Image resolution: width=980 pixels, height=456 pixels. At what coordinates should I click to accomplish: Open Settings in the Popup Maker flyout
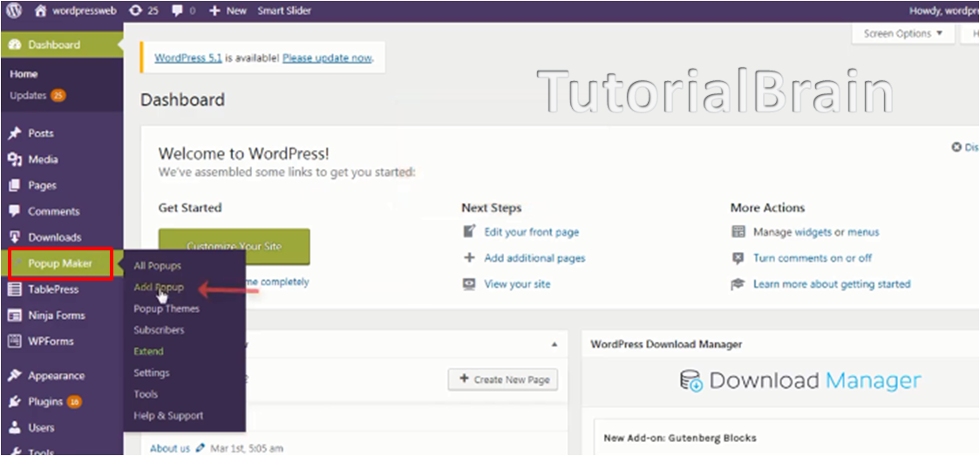point(151,373)
